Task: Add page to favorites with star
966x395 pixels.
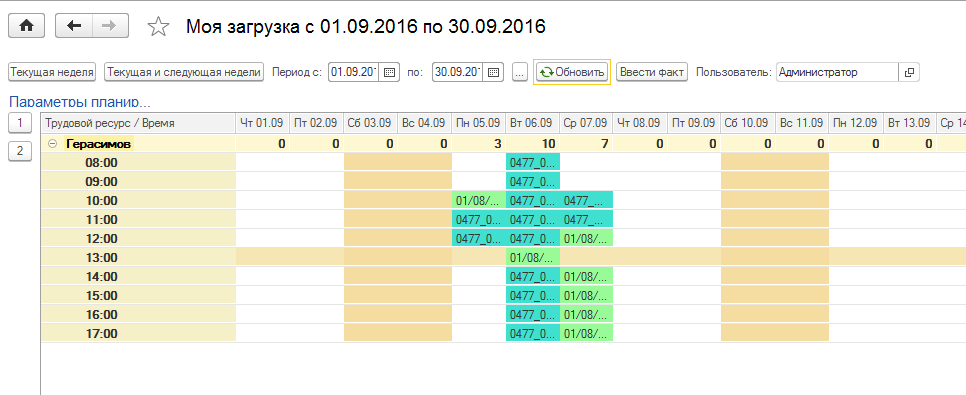Action: pyautogui.click(x=159, y=26)
